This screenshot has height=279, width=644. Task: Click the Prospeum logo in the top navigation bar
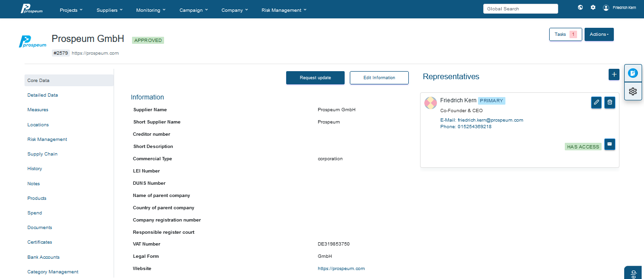(32, 9)
